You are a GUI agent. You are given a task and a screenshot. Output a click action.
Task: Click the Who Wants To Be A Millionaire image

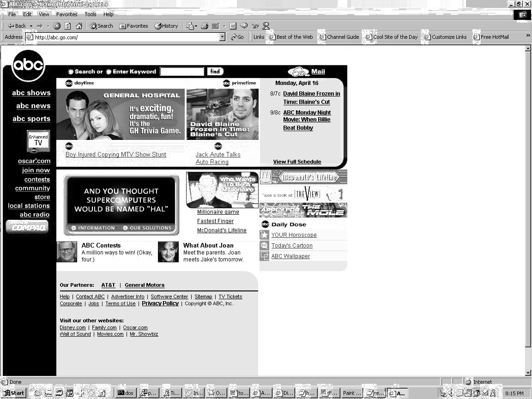[x=223, y=190]
